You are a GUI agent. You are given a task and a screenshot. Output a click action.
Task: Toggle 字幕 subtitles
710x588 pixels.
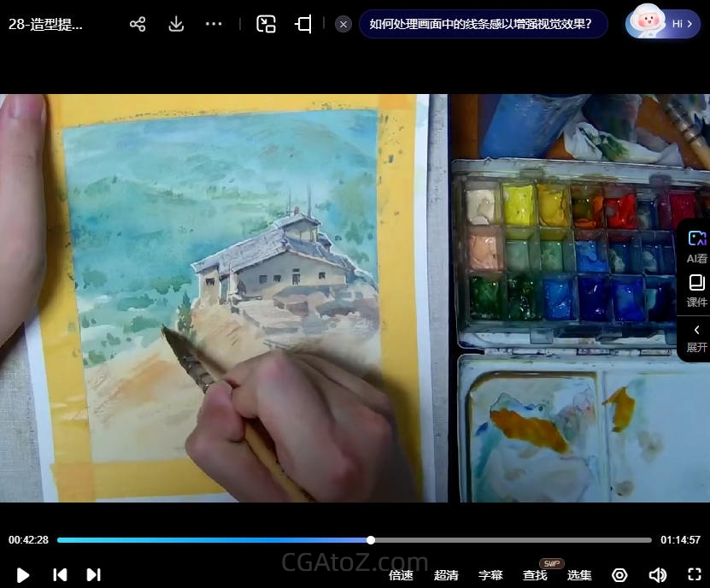coord(490,575)
